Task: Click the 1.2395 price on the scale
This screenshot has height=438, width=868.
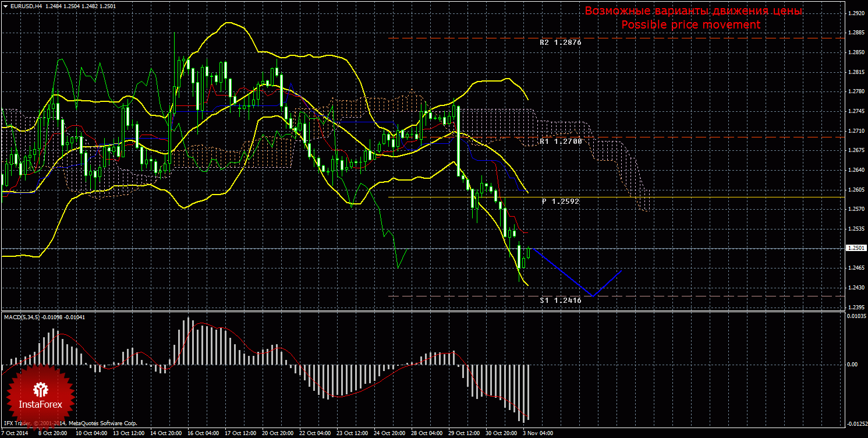Action: click(856, 307)
